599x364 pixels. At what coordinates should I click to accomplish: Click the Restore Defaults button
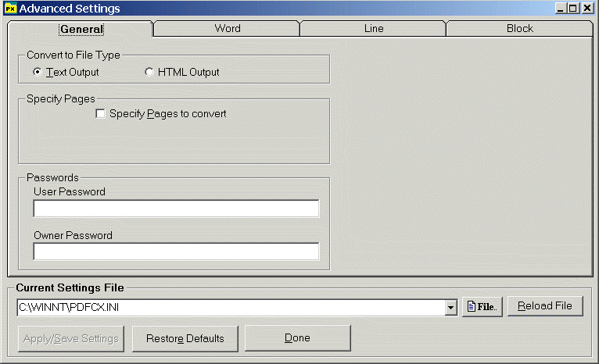tap(185, 338)
